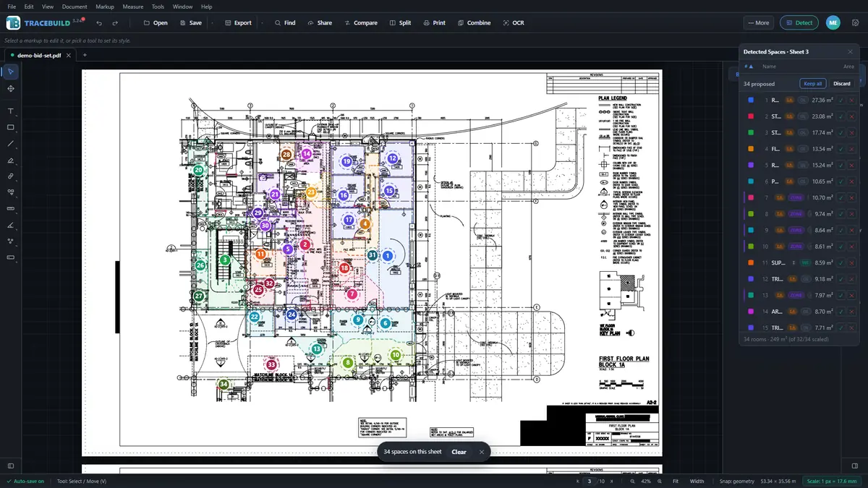This screenshot has width=868, height=488.
Task: Pick the Text tool in left toolbar
Action: click(x=10, y=111)
